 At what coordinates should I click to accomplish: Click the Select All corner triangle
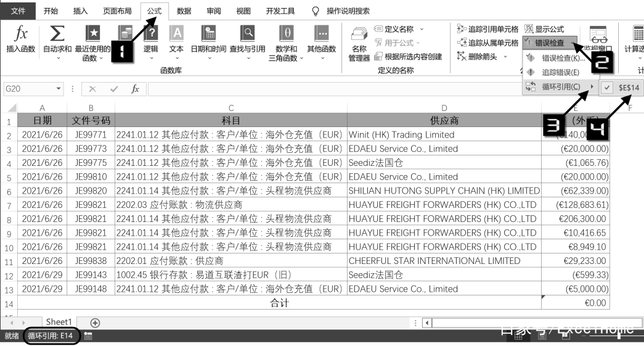pyautogui.click(x=12, y=108)
